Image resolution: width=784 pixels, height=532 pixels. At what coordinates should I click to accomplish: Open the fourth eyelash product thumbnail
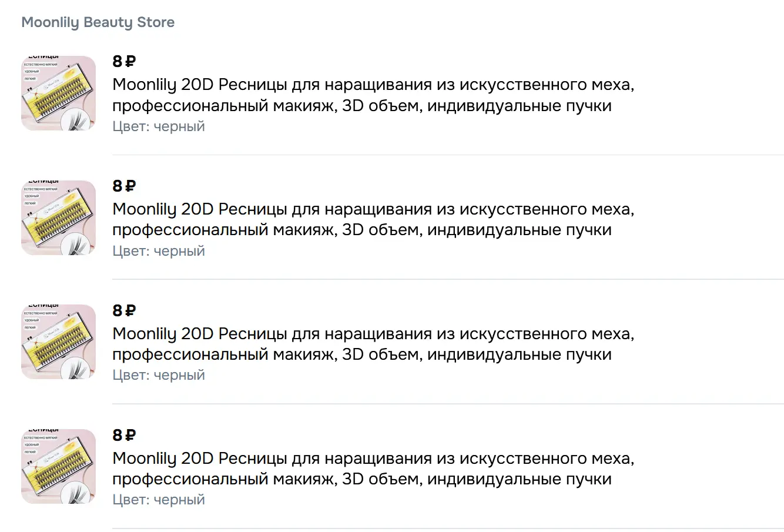coord(58,466)
